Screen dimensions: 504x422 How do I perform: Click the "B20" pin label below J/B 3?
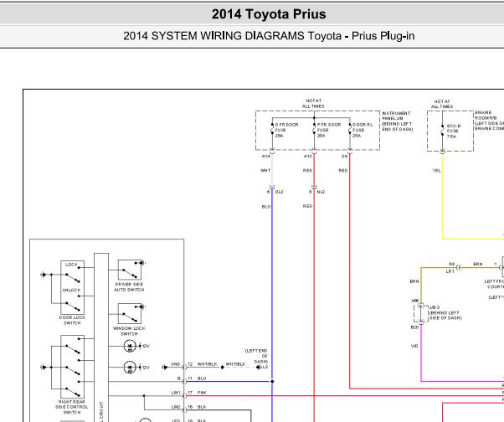pos(414,327)
